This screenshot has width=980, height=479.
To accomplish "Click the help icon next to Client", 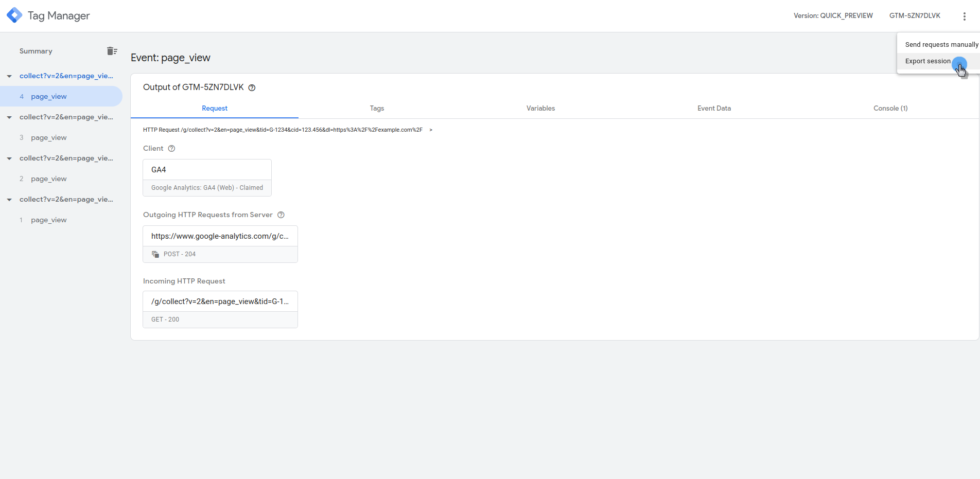I will (172, 149).
